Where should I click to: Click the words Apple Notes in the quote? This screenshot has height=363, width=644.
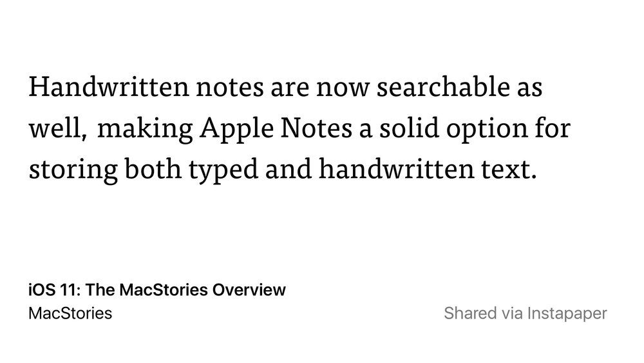click(x=276, y=128)
